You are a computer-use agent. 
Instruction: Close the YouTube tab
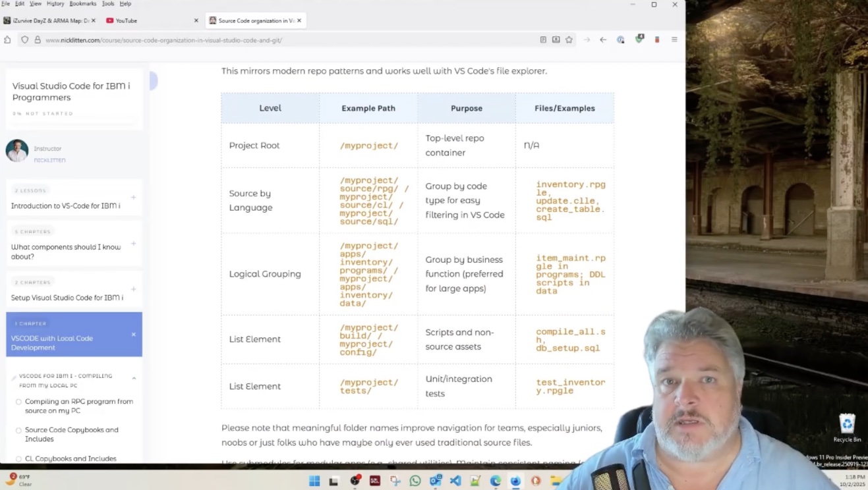196,20
